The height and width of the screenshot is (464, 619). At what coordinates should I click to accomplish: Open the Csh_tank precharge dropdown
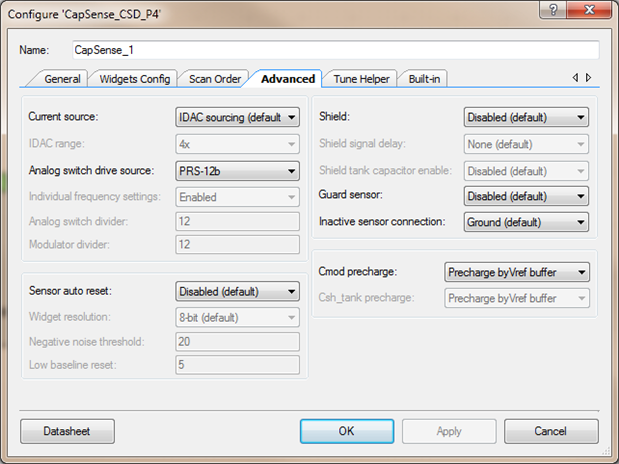[x=517, y=298]
